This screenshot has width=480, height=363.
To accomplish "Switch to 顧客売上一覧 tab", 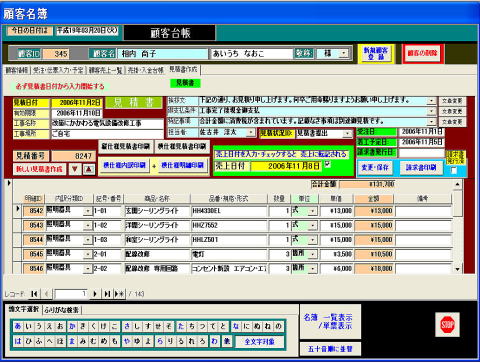I will tap(106, 70).
